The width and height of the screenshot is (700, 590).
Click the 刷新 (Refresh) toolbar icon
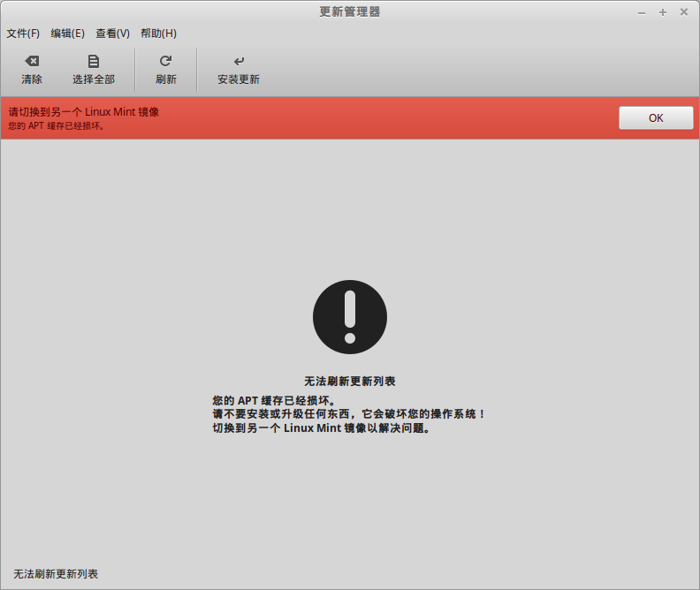pos(165,61)
